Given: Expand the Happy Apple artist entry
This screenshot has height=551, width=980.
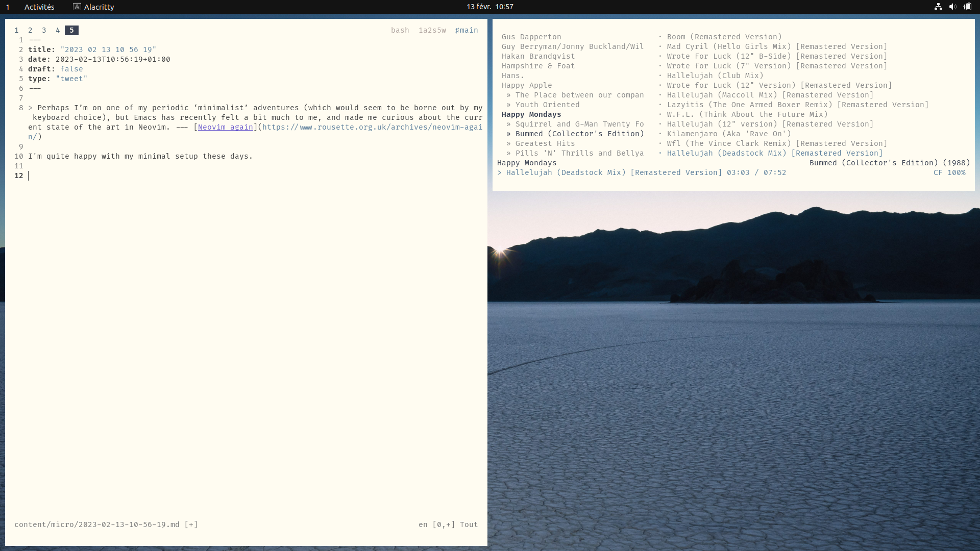Looking at the screenshot, I should click(526, 85).
